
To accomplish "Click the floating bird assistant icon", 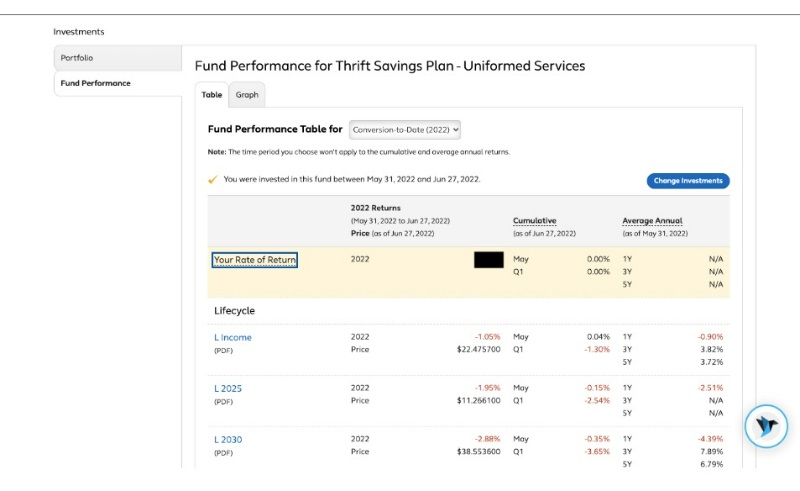I will [x=767, y=427].
